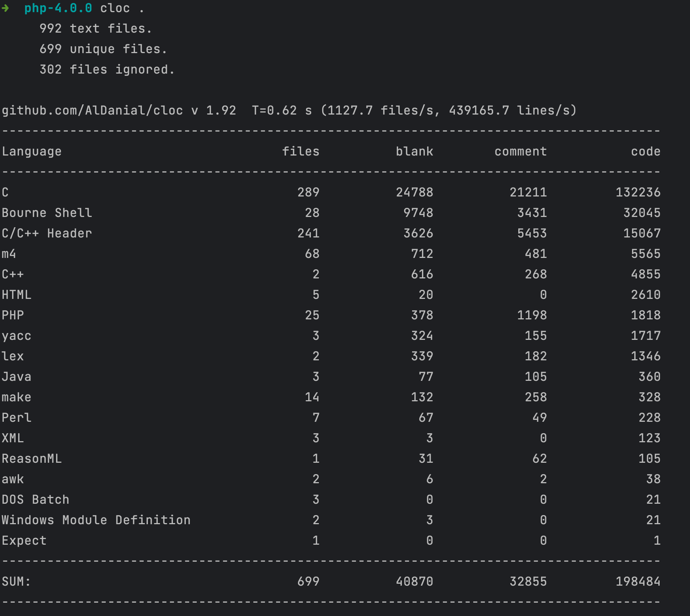Screen dimensions: 690x616
Task: Click HTML code count 2610
Action: [646, 295]
